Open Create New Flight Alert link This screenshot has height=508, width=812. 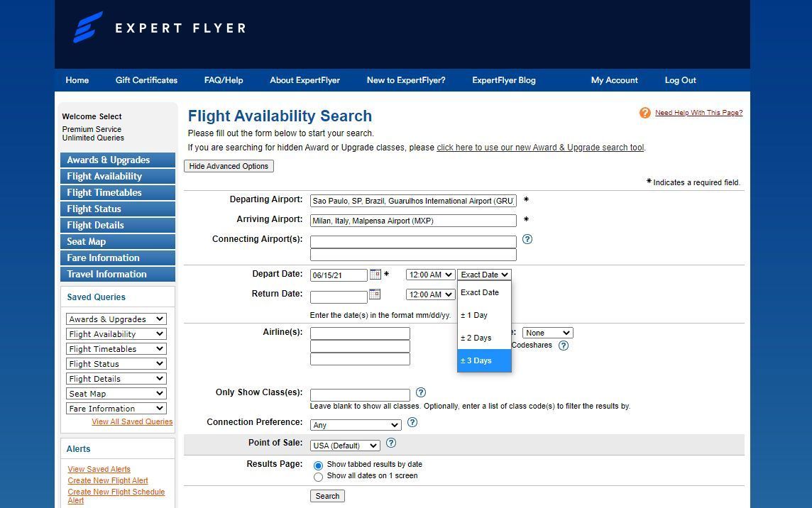click(108, 480)
